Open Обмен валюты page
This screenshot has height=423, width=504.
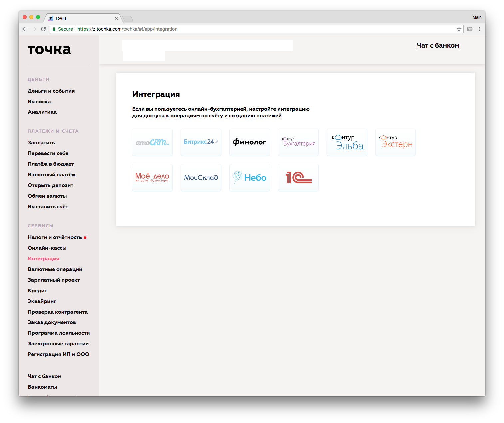tap(47, 196)
